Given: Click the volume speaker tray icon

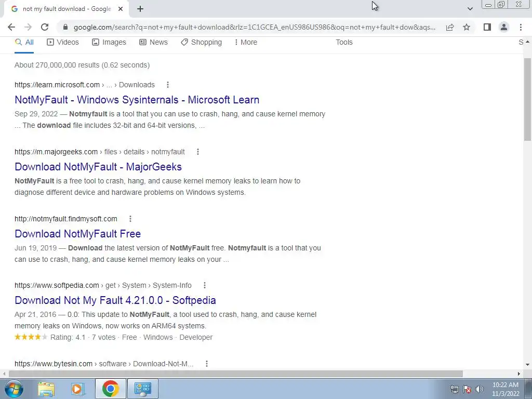Looking at the screenshot, I should 480,389.
